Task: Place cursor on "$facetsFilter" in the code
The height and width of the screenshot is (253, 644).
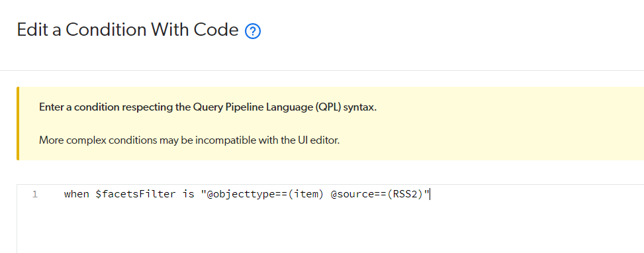Action: [x=136, y=194]
